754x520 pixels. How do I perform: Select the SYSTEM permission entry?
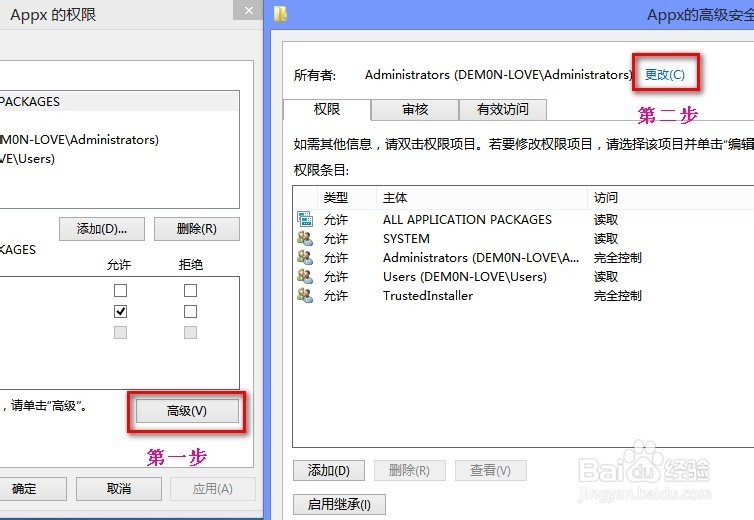524,238
